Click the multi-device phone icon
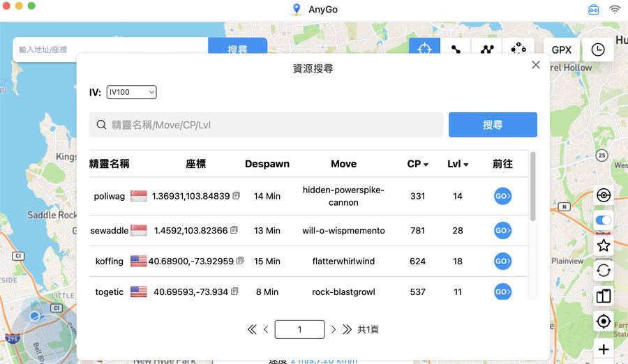 (604, 296)
